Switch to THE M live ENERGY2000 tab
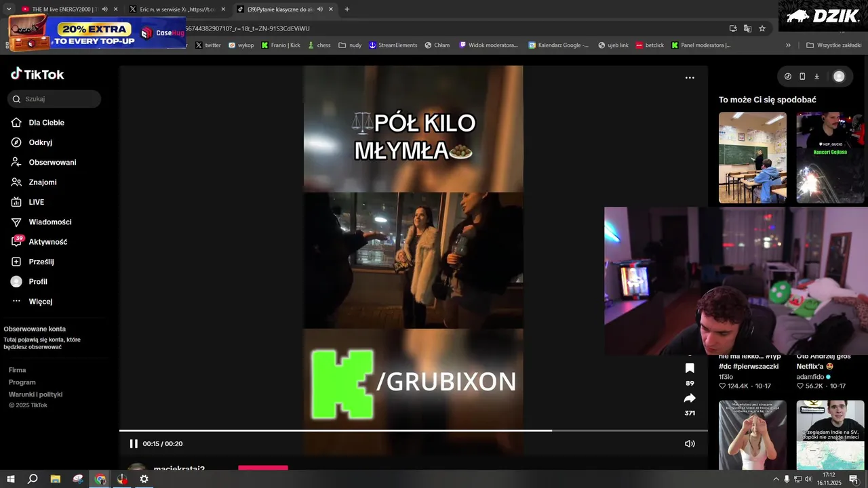The image size is (868, 488). pyautogui.click(x=66, y=9)
